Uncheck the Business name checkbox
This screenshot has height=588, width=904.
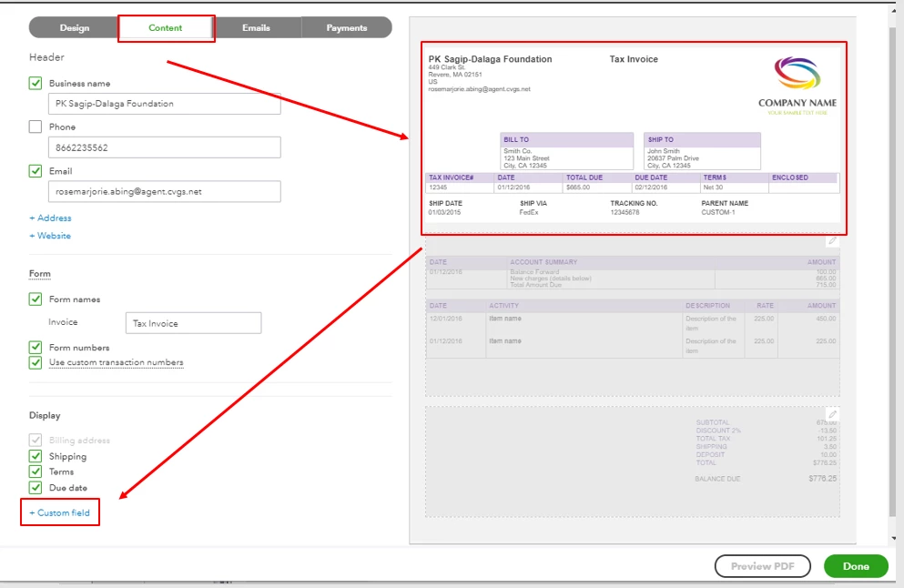pyautogui.click(x=36, y=83)
